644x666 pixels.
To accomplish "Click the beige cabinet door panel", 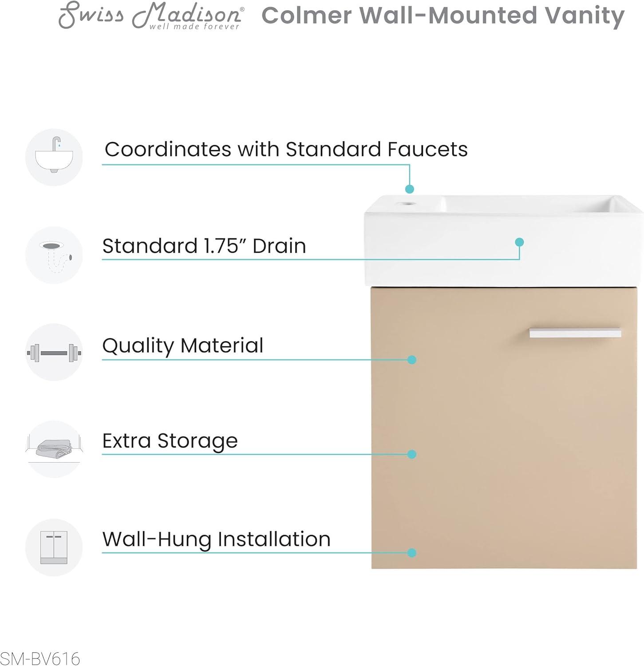I will pos(504,428).
